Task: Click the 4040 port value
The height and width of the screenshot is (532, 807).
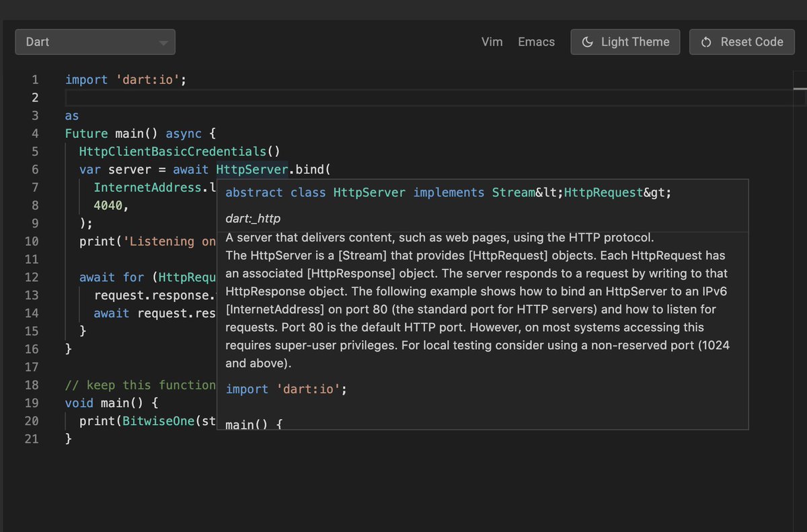Action: tap(108, 205)
